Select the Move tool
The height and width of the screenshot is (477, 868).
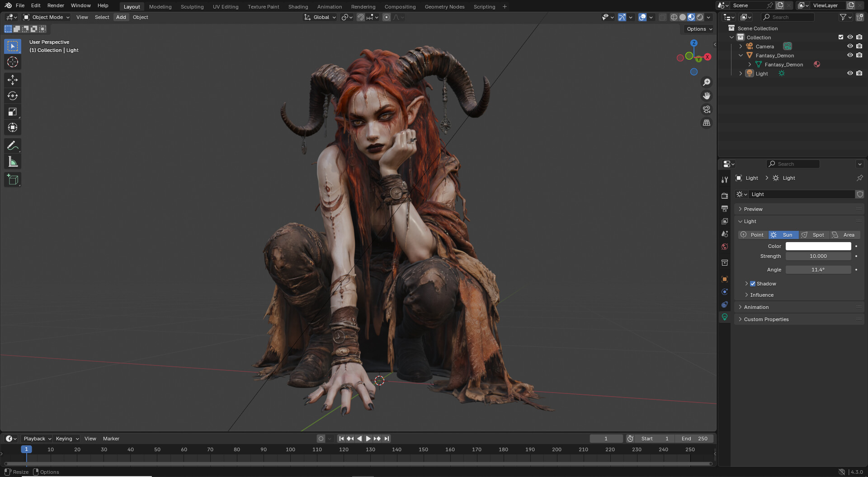(13, 80)
